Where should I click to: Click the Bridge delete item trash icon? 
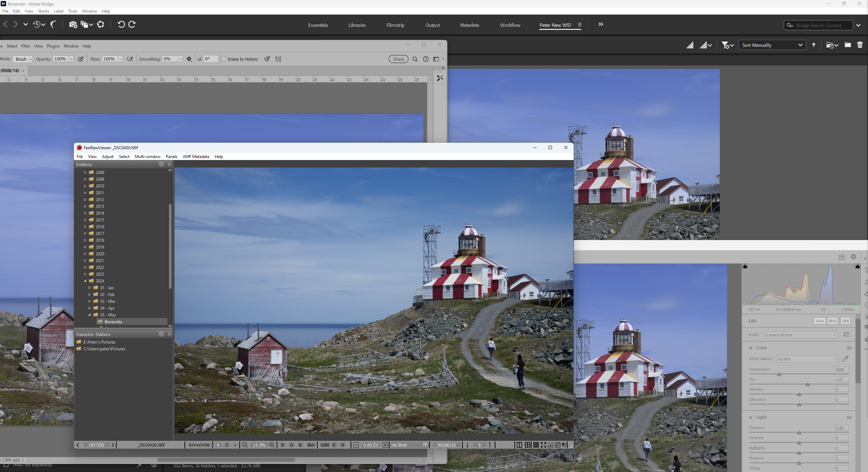pos(860,45)
